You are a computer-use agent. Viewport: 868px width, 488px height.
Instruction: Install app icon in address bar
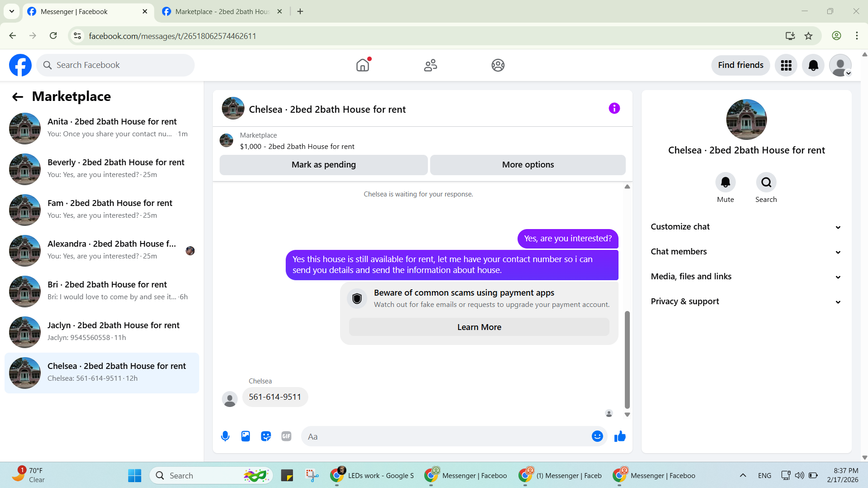click(790, 36)
